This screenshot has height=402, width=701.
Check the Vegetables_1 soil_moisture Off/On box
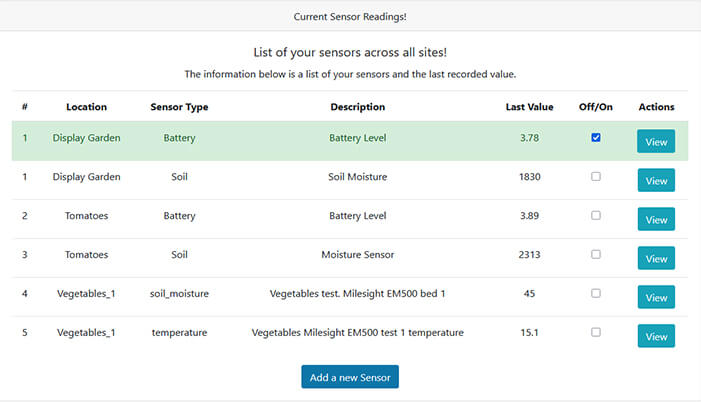pos(596,293)
